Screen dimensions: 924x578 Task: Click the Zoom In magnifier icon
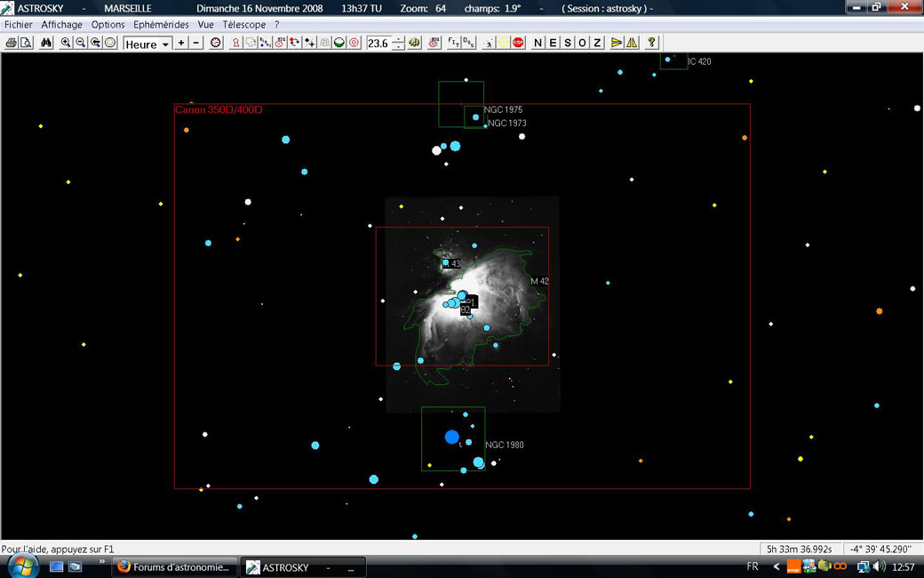[x=66, y=43]
